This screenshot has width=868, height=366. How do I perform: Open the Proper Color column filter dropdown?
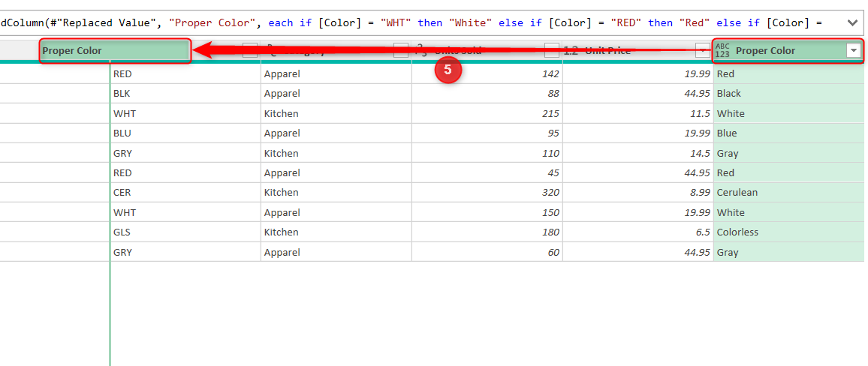(x=854, y=50)
